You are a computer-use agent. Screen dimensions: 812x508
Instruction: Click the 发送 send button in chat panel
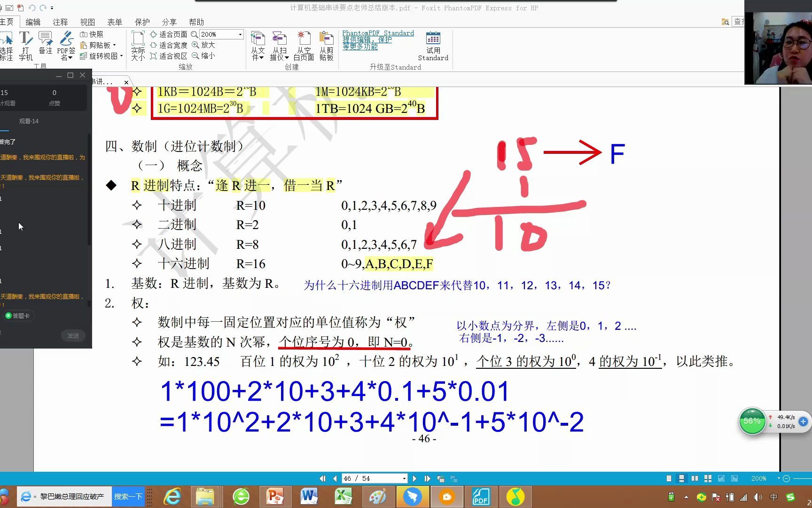pyautogui.click(x=73, y=335)
